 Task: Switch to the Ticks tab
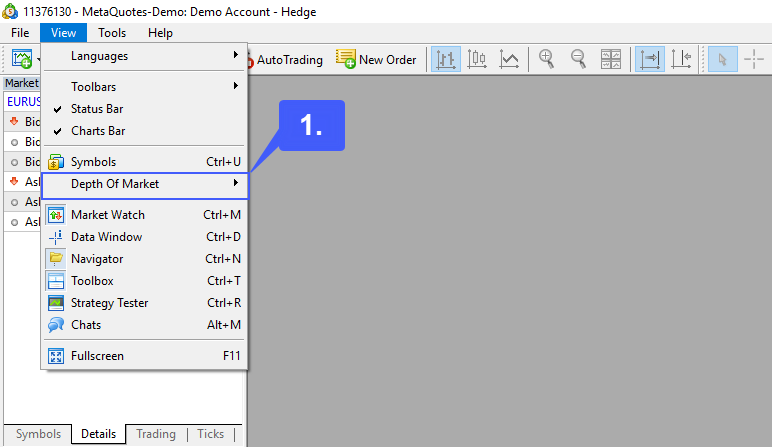[211, 434]
